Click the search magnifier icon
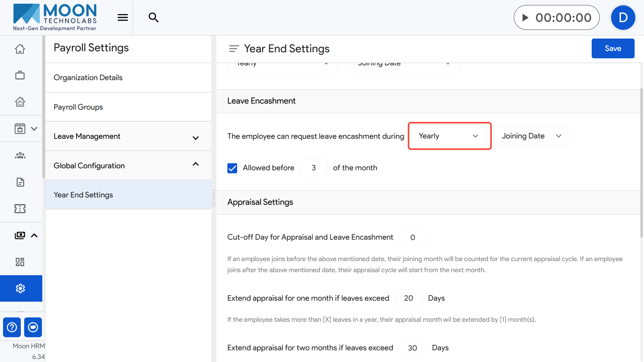644x362 pixels. [x=154, y=17]
